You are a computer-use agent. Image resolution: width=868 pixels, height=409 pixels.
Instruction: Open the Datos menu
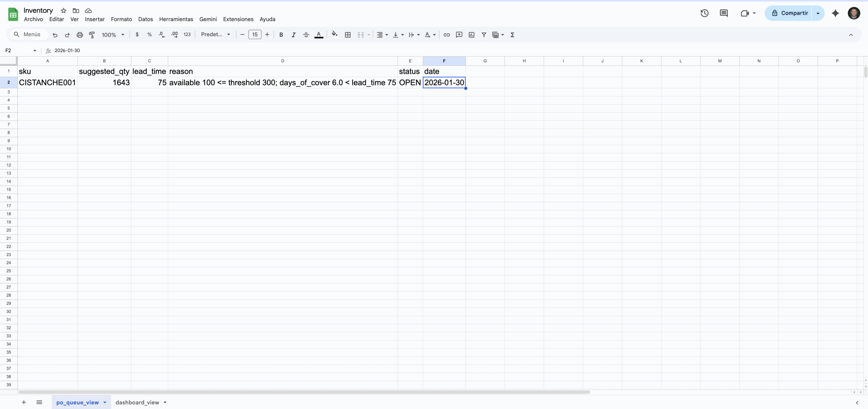pyautogui.click(x=145, y=19)
